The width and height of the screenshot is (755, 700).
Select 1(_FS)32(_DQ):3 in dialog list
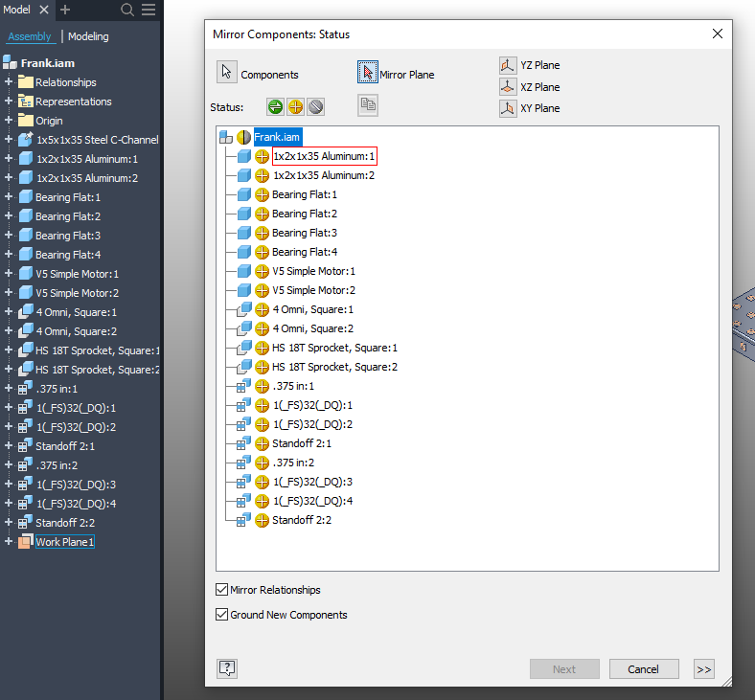click(312, 482)
